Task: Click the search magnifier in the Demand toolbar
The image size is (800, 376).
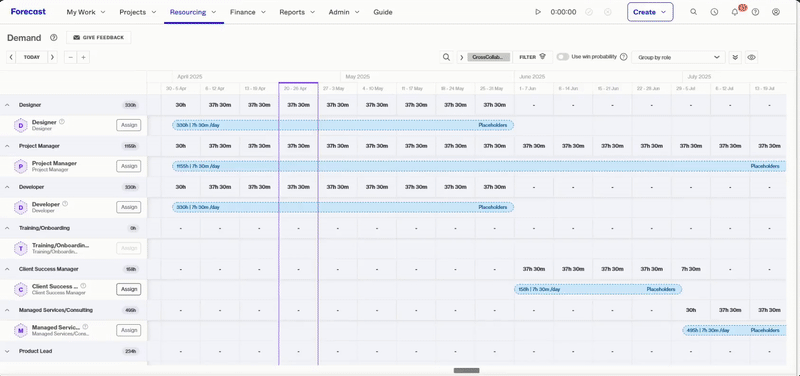Action: coord(446,57)
